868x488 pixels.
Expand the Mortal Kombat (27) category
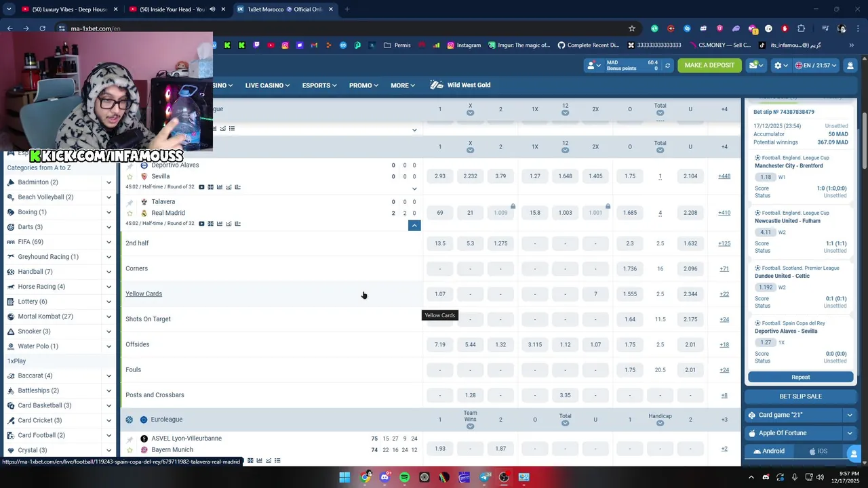[x=108, y=317]
